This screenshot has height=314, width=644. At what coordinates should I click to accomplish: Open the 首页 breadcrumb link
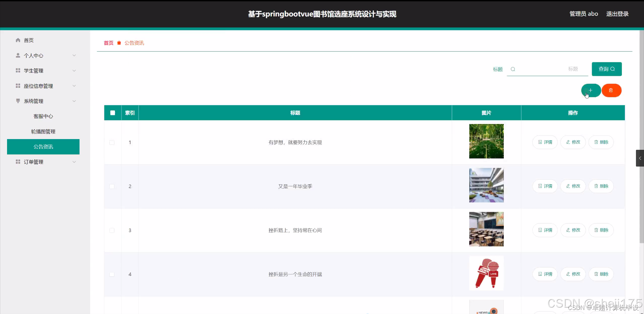point(108,43)
